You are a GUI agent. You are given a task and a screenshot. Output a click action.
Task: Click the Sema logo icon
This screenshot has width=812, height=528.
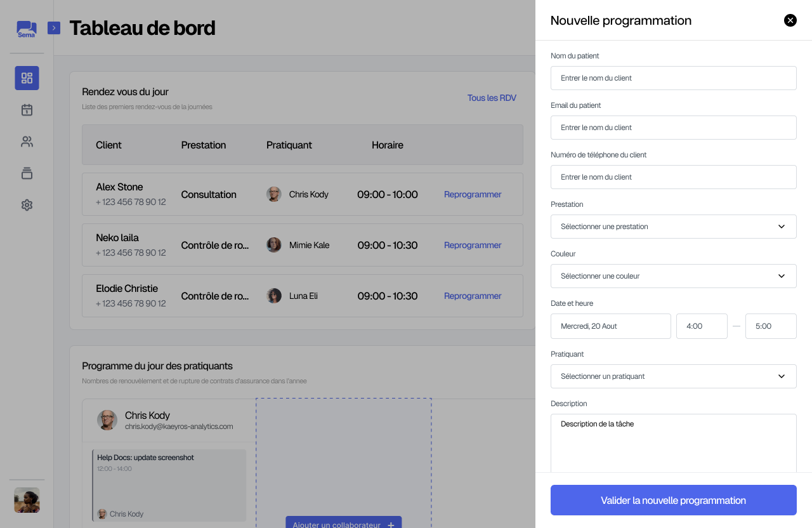point(27,29)
